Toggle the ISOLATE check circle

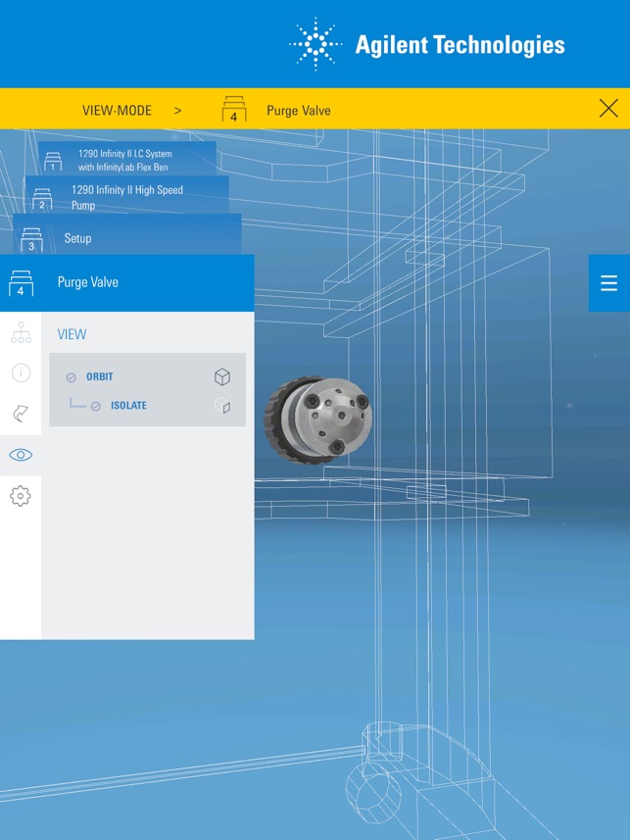pos(96,406)
